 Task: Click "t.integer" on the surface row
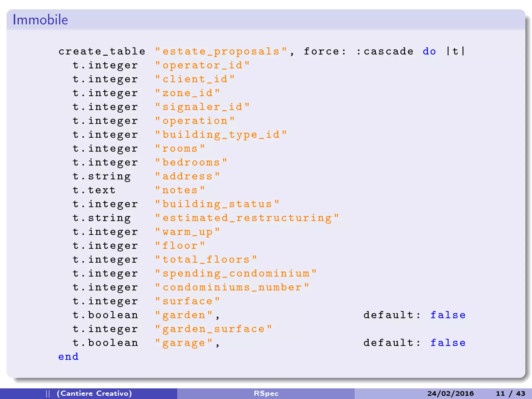[x=105, y=301]
